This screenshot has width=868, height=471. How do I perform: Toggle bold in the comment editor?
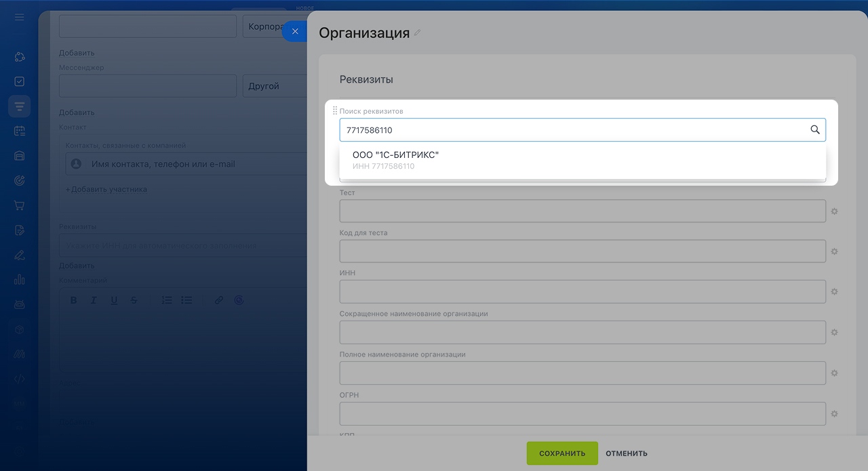(x=74, y=300)
